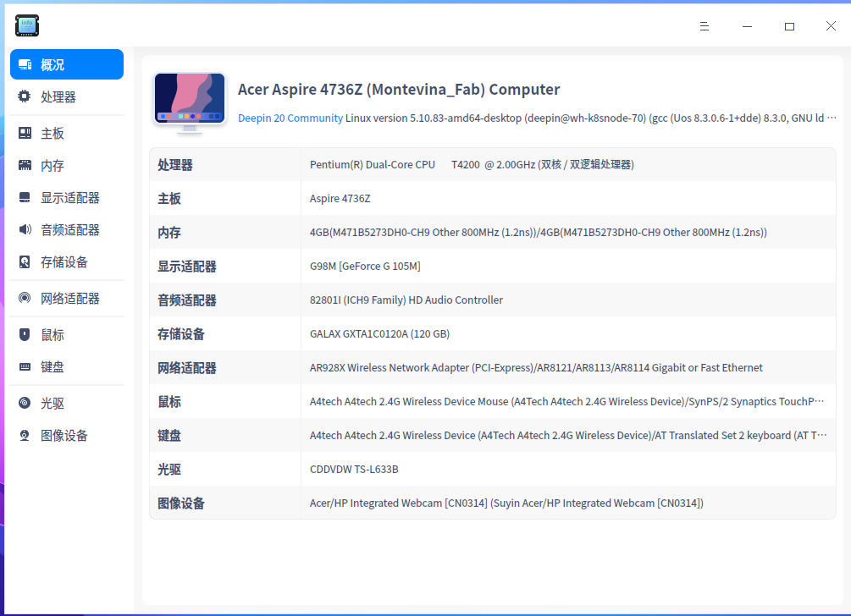This screenshot has width=851, height=616.
Task: Click the 光驱 optical drive icon
Action: pos(25,402)
